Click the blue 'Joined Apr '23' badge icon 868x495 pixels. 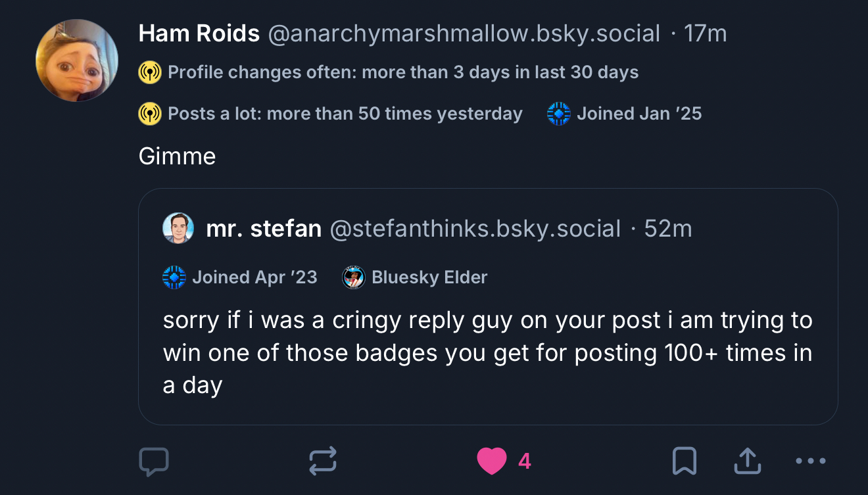[174, 277]
